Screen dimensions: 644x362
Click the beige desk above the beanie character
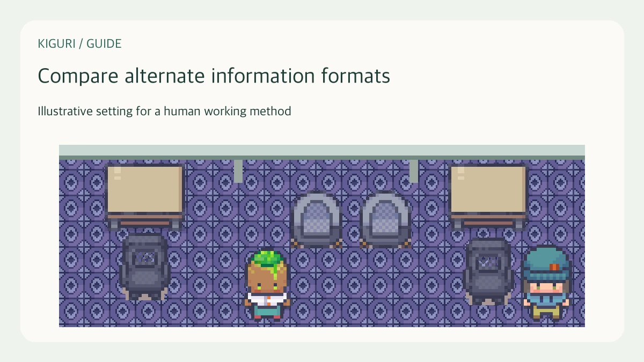tap(488, 196)
